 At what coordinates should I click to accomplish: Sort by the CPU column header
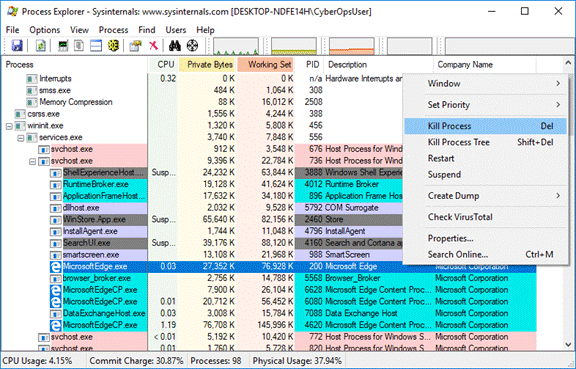tap(163, 65)
